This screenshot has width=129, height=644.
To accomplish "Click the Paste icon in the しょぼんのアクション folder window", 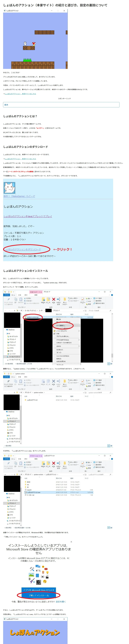I will [x=21, y=463].
